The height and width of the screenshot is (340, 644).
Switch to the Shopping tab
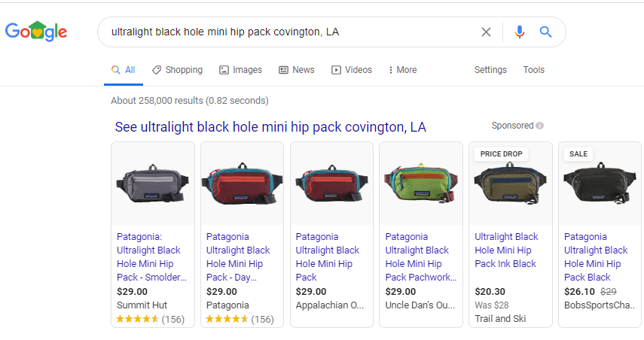(x=178, y=70)
